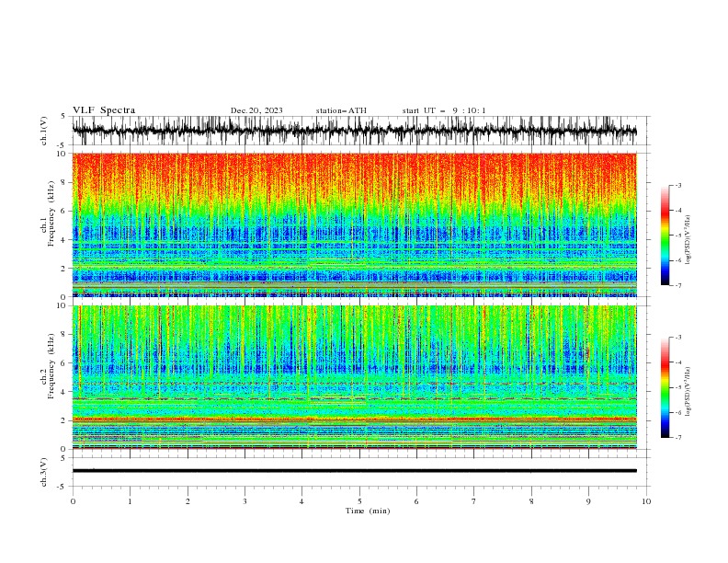Image resolution: width=728 pixels, height=563 pixels.
Task: Click the "4" tick on the Time axis
Action: 302,501
